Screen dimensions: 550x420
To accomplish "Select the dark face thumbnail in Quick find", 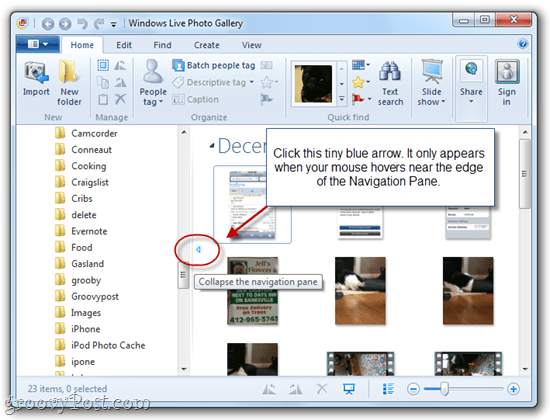I will [x=313, y=84].
